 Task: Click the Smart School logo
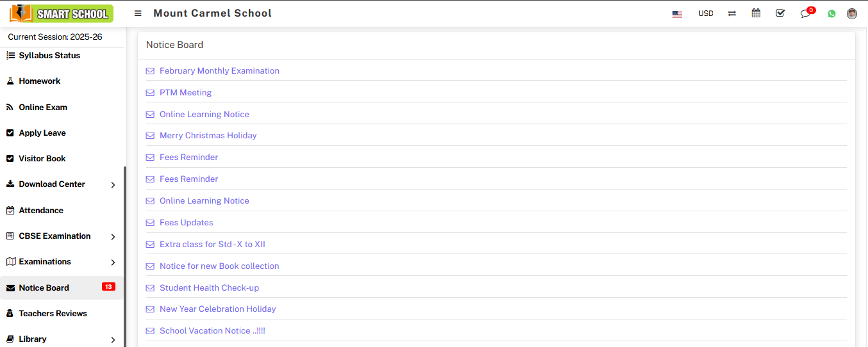[62, 13]
